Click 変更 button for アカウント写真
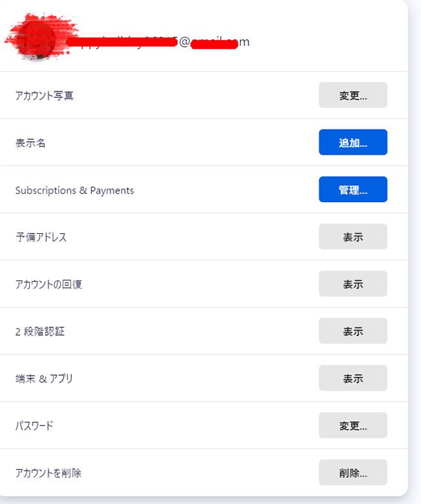This screenshot has width=421, height=504. click(353, 95)
